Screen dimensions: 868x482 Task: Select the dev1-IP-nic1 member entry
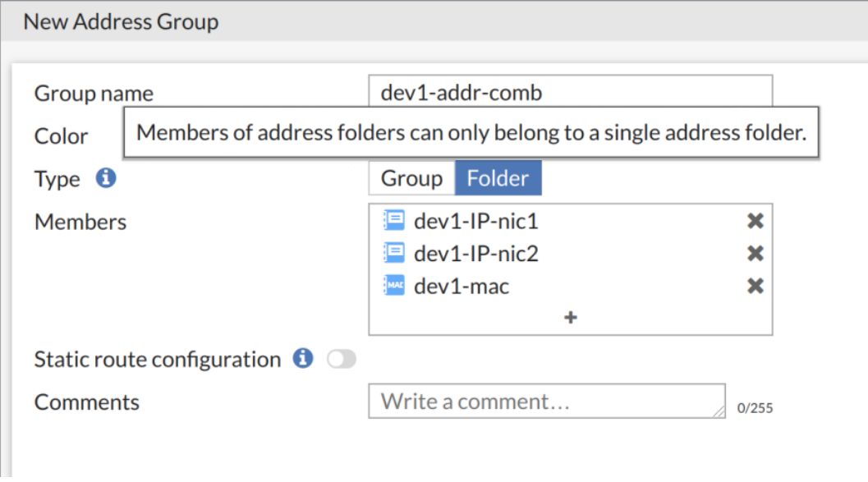[476, 222]
